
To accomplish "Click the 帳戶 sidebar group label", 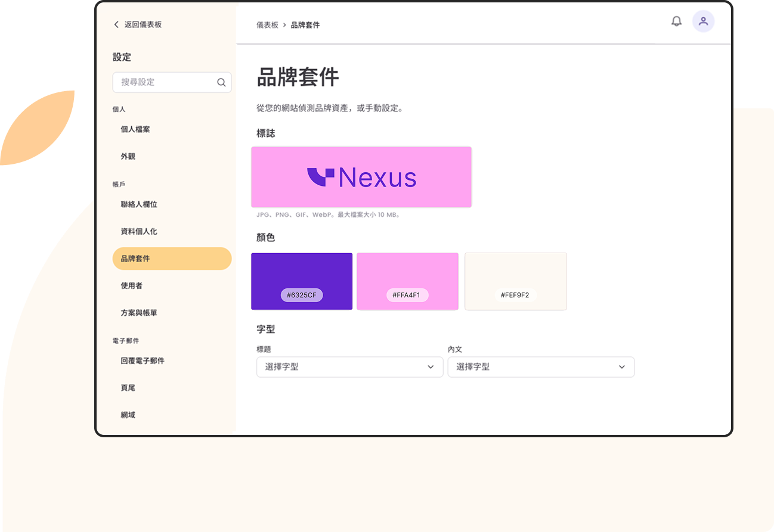I will [x=119, y=185].
